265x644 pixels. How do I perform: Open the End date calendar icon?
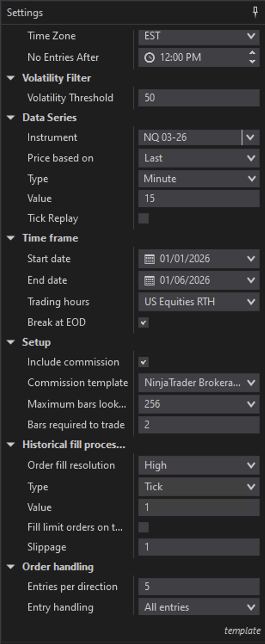[x=149, y=280]
